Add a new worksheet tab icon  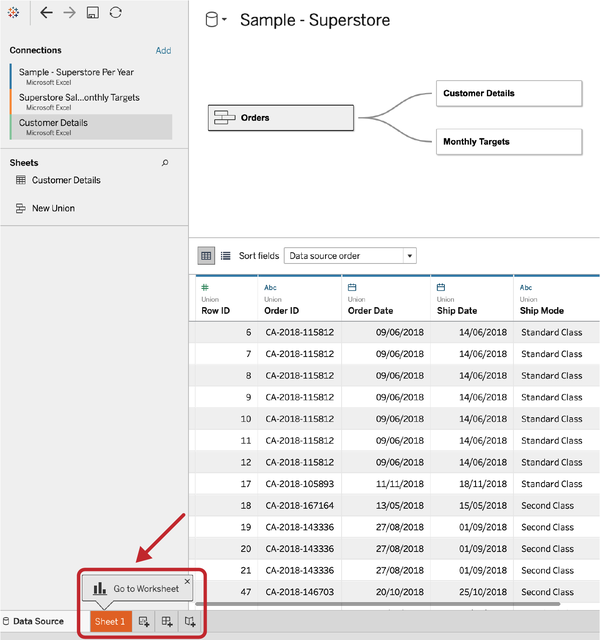pyautogui.click(x=144, y=622)
